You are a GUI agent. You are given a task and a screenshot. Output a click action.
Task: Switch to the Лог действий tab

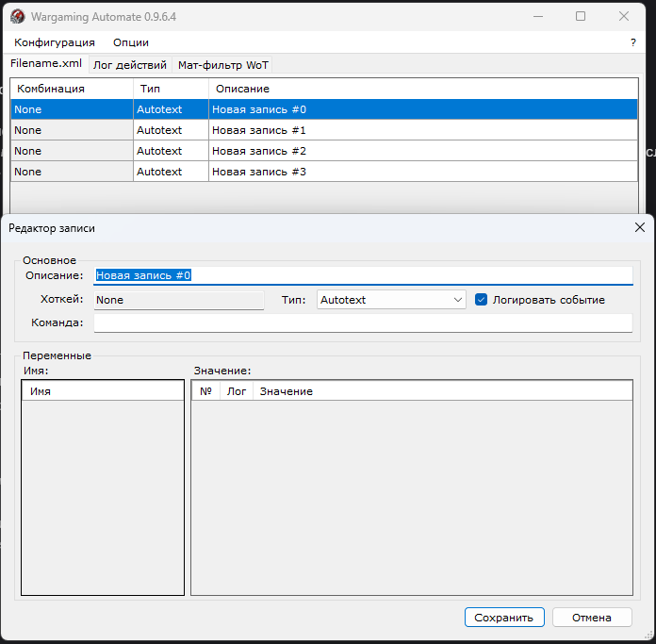130,65
